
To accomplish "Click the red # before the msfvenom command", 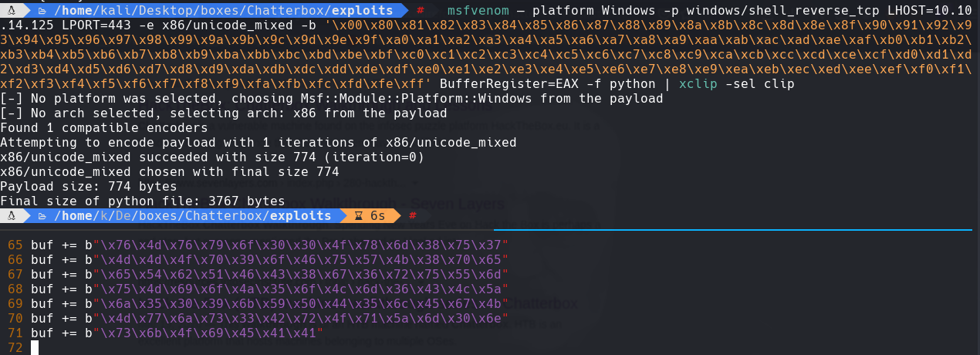I will click(x=421, y=10).
